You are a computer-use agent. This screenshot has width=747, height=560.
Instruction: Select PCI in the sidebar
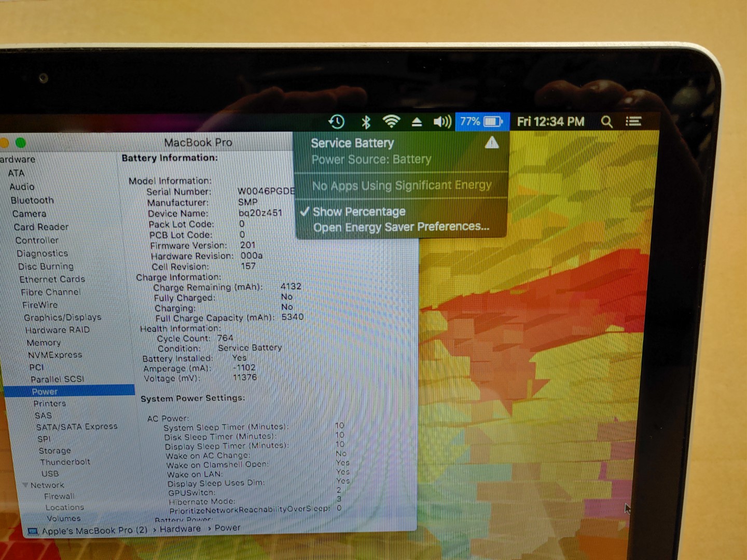click(x=36, y=367)
